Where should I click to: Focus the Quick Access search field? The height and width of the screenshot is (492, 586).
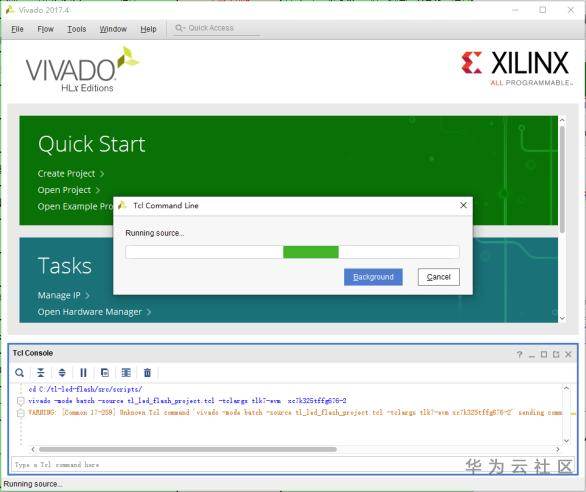click(x=217, y=28)
